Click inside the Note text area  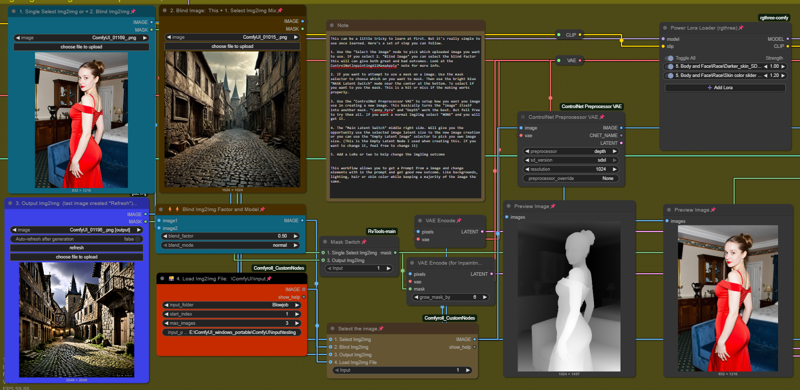405,116
